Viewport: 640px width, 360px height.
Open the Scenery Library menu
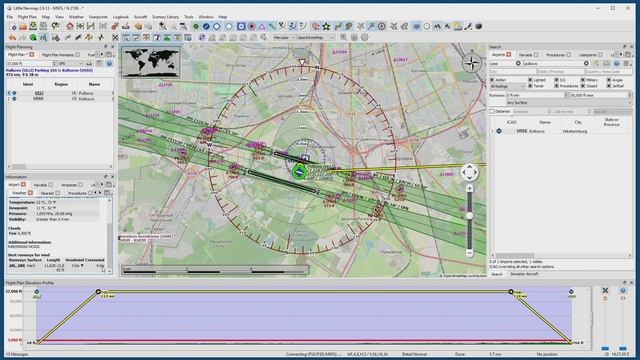165,17
